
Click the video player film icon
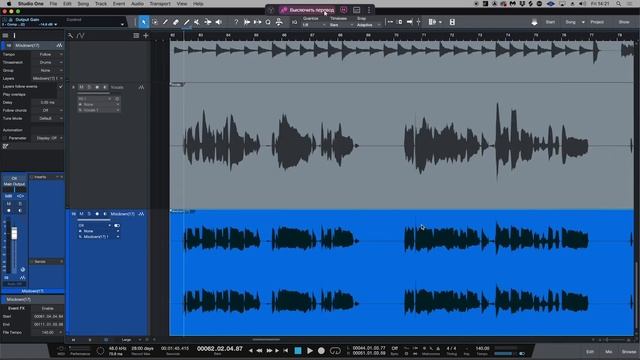click(452, 22)
